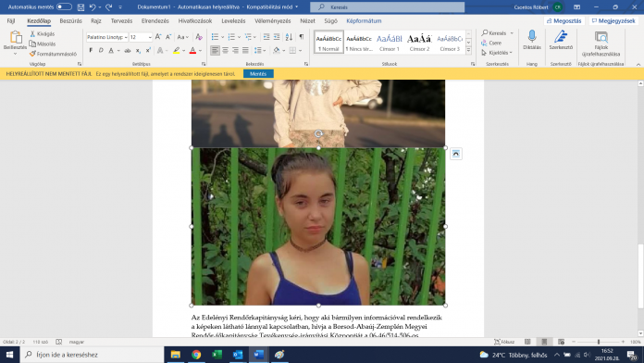Viewport: 644px width, 363px height.
Task: Toggle bold formatting button
Action: [x=91, y=51]
